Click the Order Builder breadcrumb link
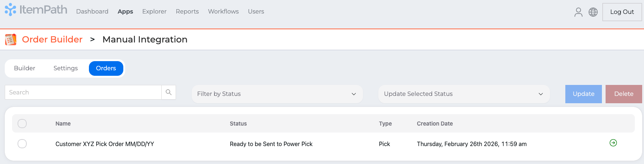Image resolution: width=644 pixels, height=164 pixels. [x=52, y=40]
